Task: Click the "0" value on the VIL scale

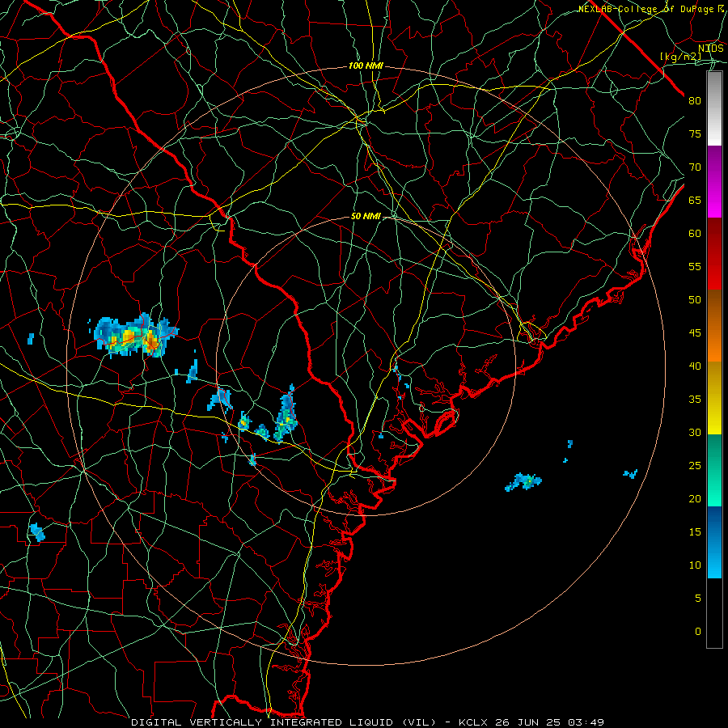Action: [x=698, y=632]
